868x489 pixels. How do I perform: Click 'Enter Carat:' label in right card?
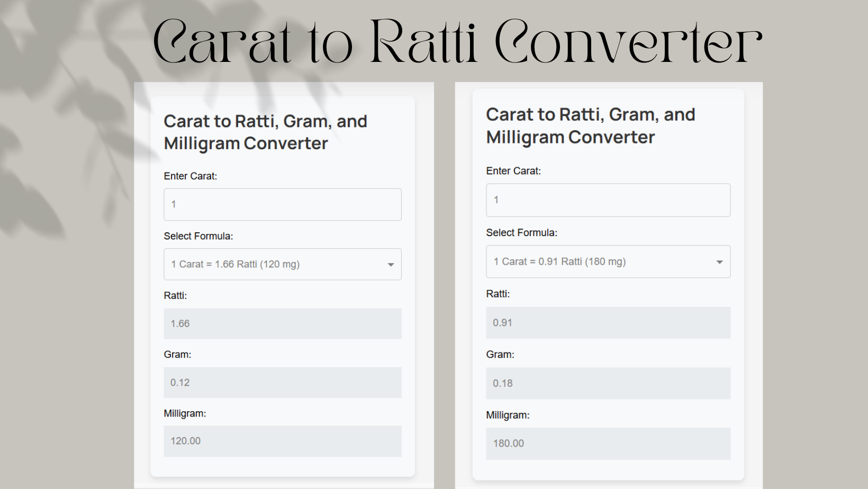[513, 171]
